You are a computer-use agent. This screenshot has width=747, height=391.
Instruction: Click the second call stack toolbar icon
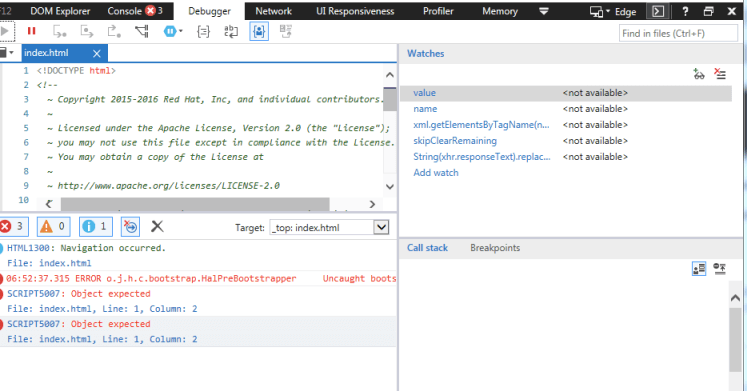click(719, 269)
